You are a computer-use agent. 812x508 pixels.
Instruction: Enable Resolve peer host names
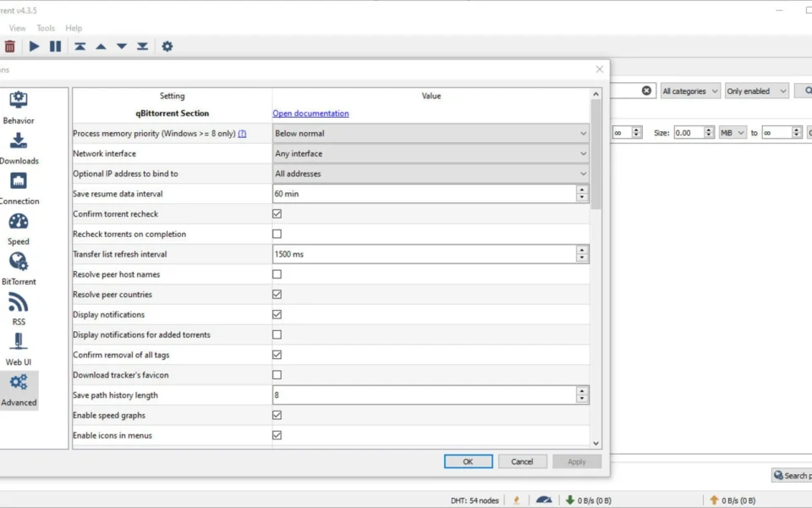click(x=277, y=274)
